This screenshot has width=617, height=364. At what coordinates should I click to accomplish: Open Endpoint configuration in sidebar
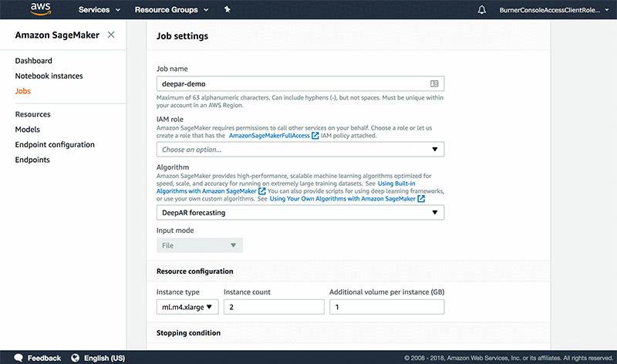coord(55,144)
